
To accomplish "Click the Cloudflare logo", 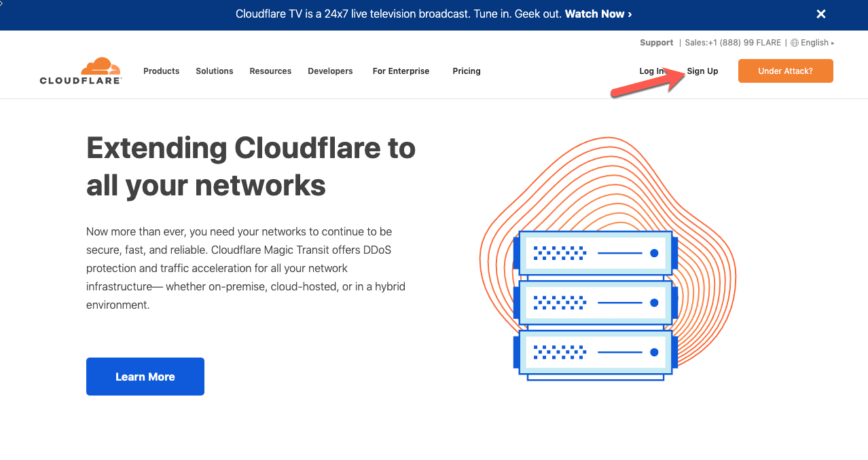I will 80,71.
